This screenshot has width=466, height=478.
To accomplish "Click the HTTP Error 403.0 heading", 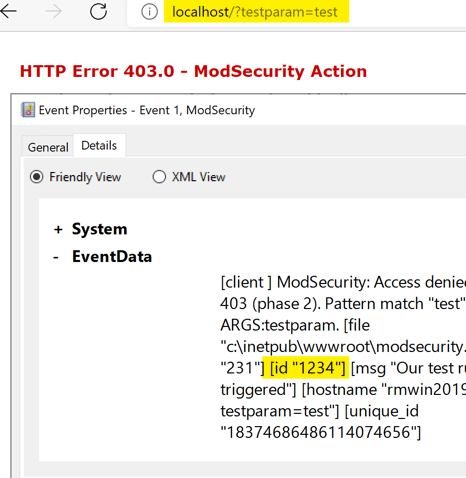I will point(193,71).
